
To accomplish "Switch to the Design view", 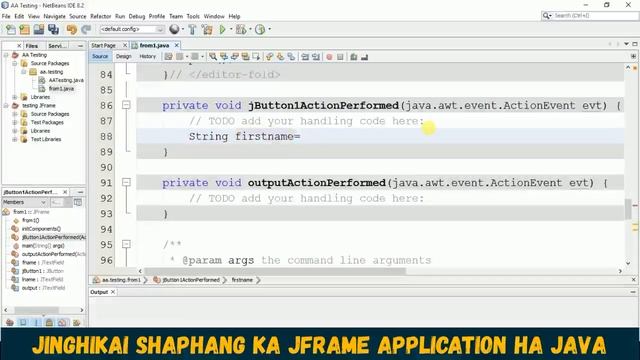I will (123, 56).
